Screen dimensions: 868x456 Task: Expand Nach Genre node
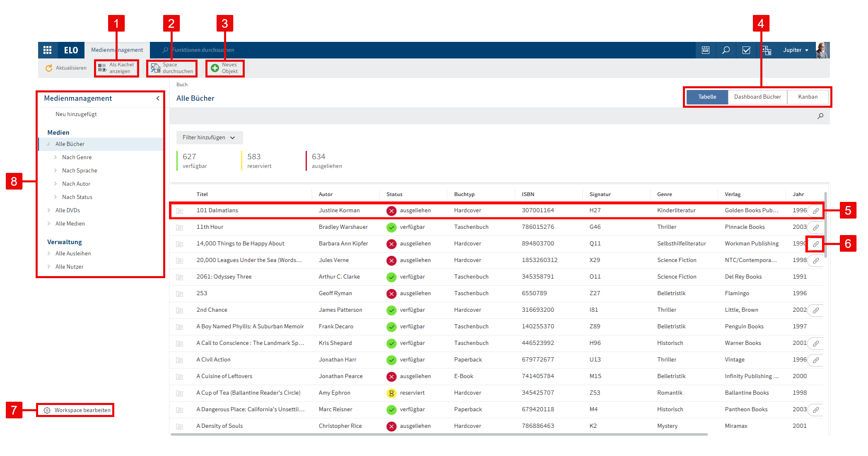click(x=55, y=158)
